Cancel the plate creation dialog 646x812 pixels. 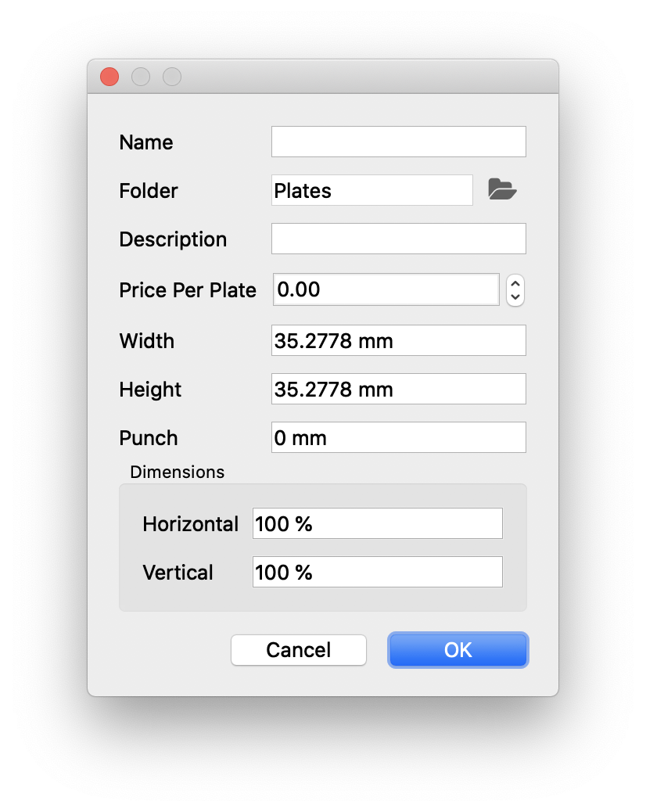tap(299, 650)
